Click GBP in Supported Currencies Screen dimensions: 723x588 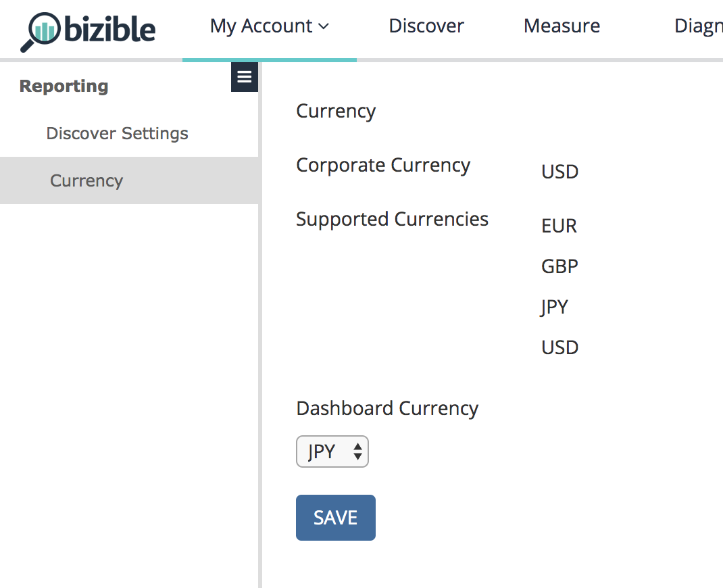(x=559, y=266)
